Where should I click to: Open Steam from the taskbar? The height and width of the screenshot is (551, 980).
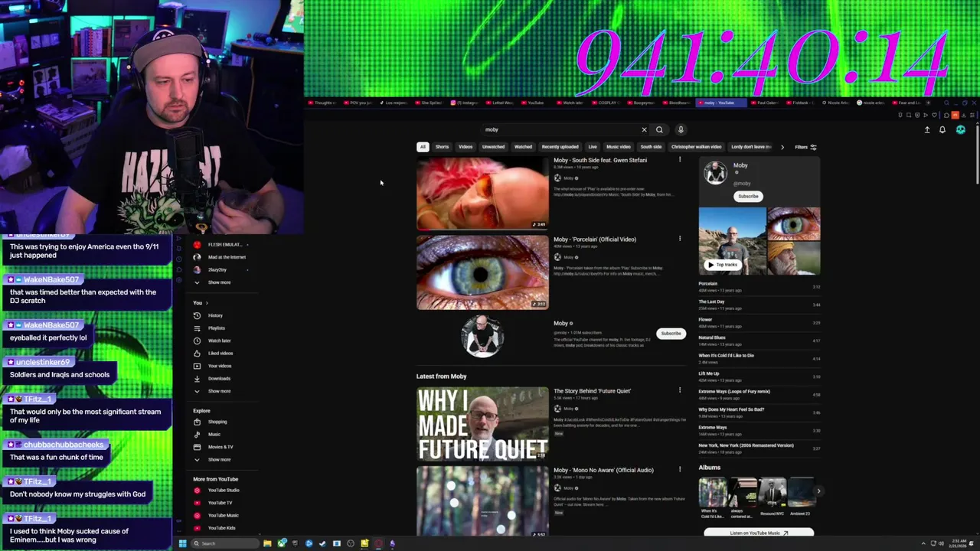[x=322, y=543]
